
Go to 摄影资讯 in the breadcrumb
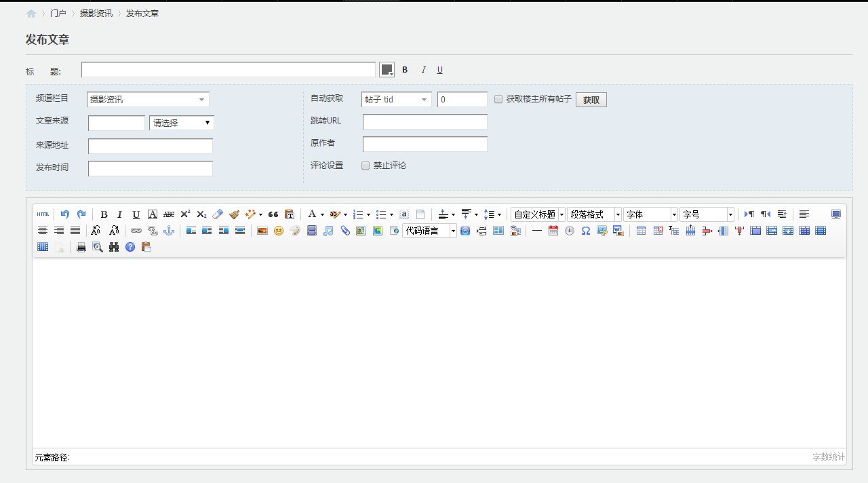pyautogui.click(x=96, y=14)
